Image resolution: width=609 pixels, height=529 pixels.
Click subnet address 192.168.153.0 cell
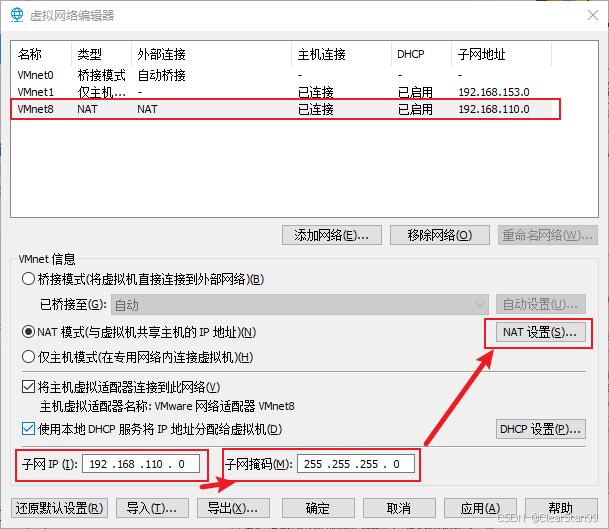(494, 92)
